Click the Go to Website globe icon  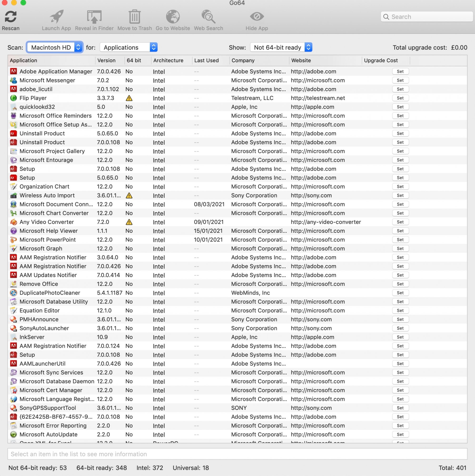(173, 16)
